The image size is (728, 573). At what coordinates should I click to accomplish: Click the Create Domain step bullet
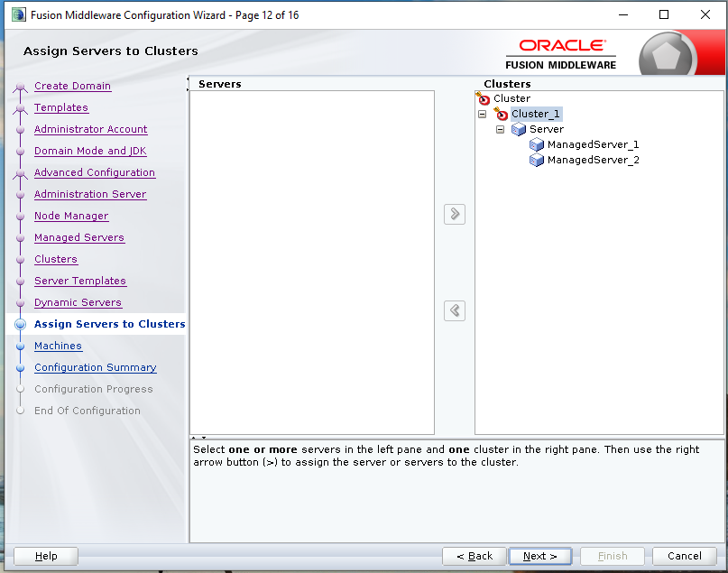pos(20,87)
